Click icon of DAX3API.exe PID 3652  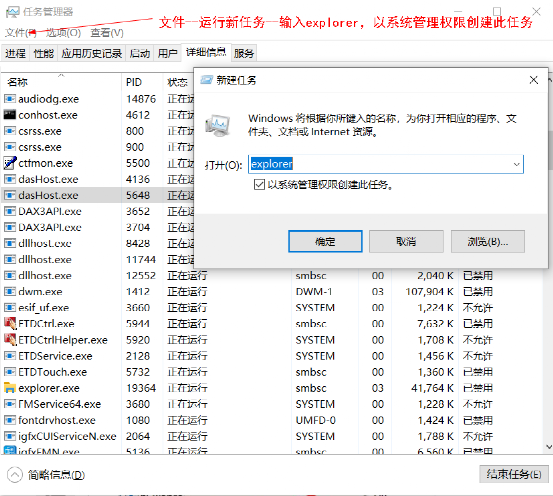tap(10, 211)
